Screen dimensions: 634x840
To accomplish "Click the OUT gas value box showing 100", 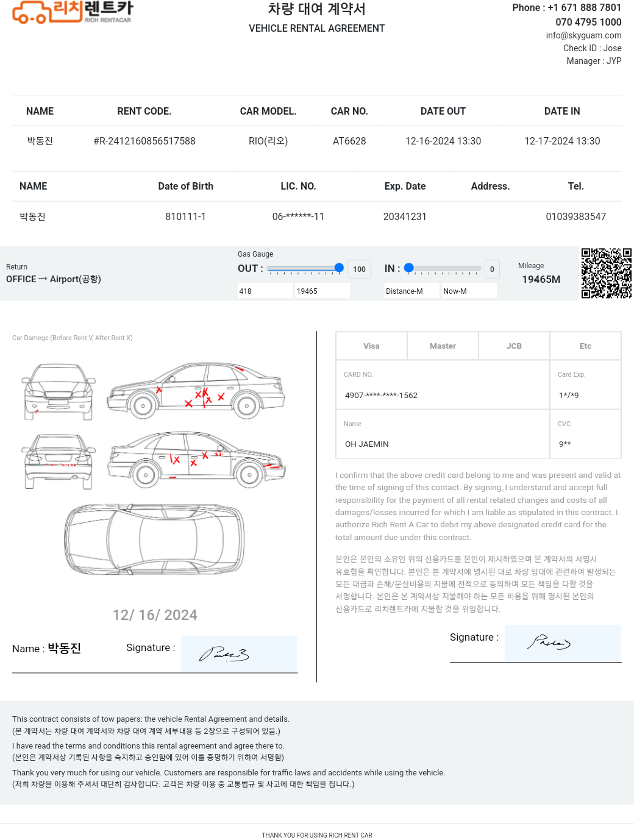I will 359,269.
